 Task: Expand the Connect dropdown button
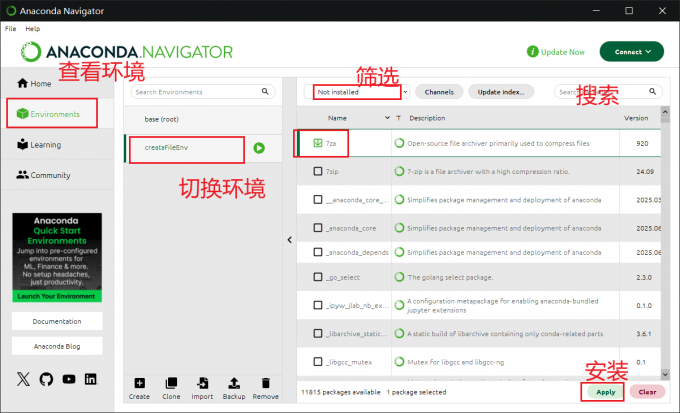coord(631,51)
